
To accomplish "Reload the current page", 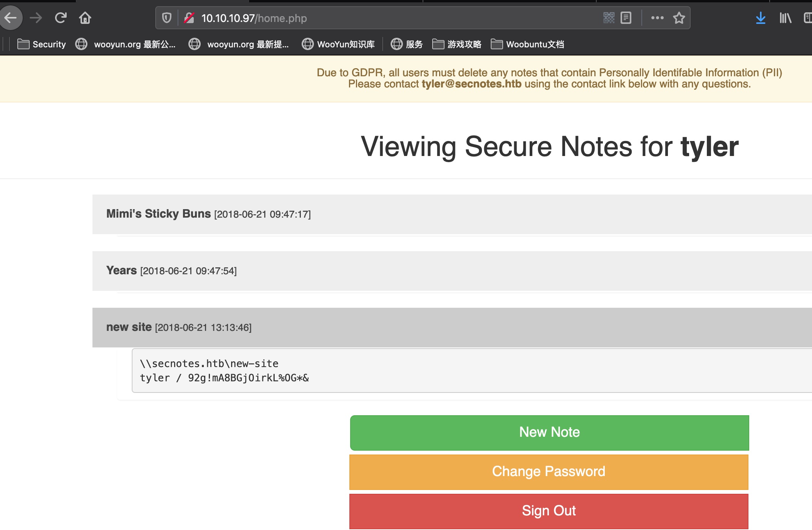I will pos(60,18).
